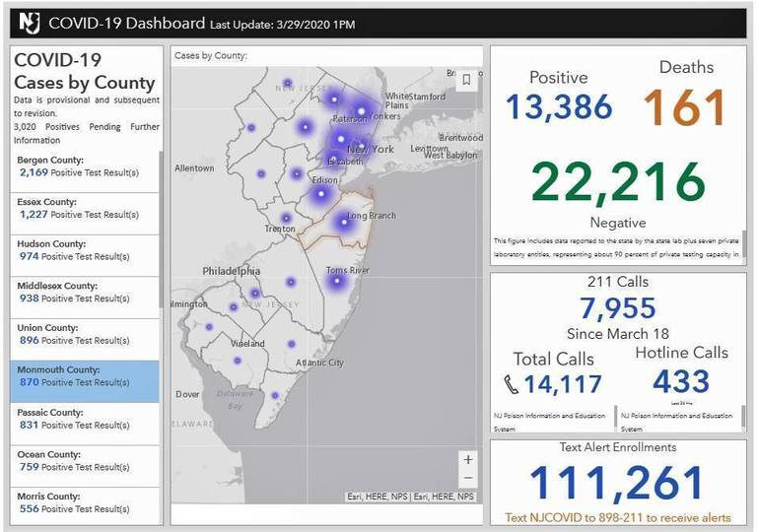Select Middlesex County in the list

coord(84,292)
